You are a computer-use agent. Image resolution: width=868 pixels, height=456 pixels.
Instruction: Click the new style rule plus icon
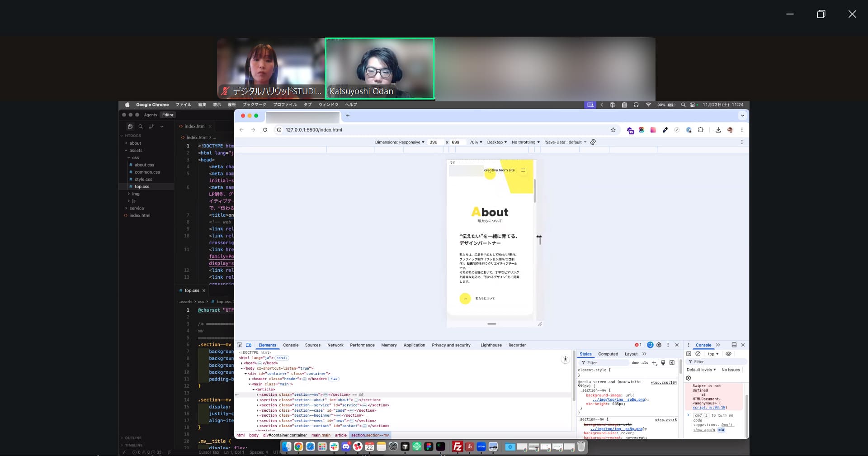click(654, 363)
